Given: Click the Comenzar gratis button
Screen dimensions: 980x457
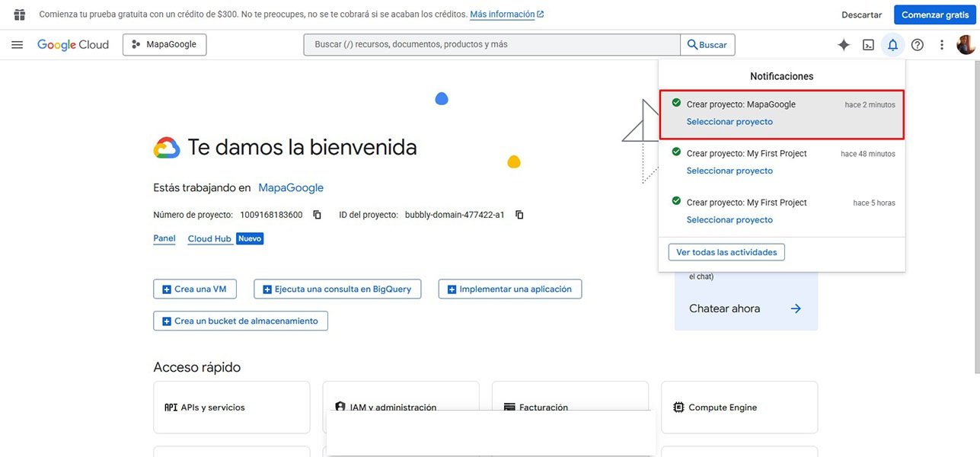Looking at the screenshot, I should [935, 12].
